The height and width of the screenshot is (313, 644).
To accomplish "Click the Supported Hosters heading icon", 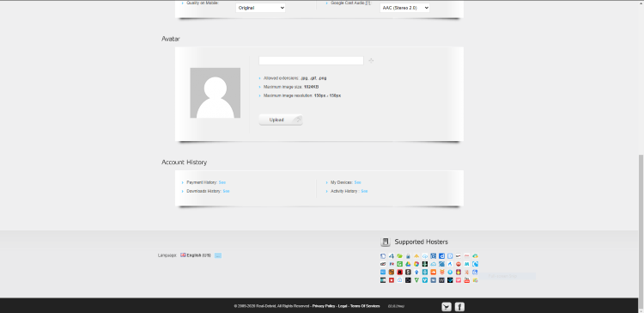I will click(385, 242).
